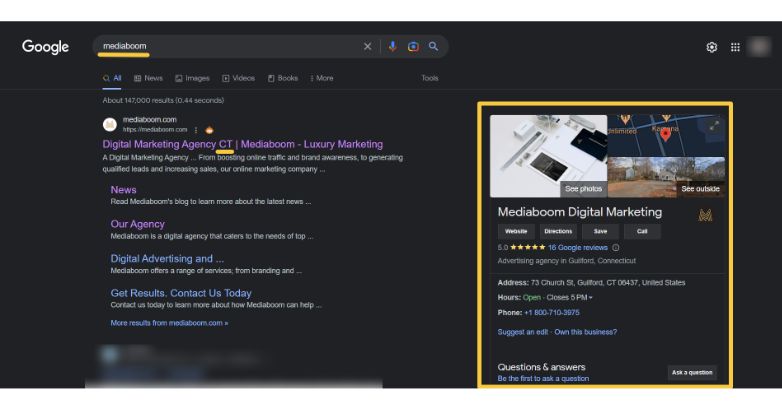The height and width of the screenshot is (410, 782).
Task: Click info icon next to Google reviews
Action: pos(616,247)
